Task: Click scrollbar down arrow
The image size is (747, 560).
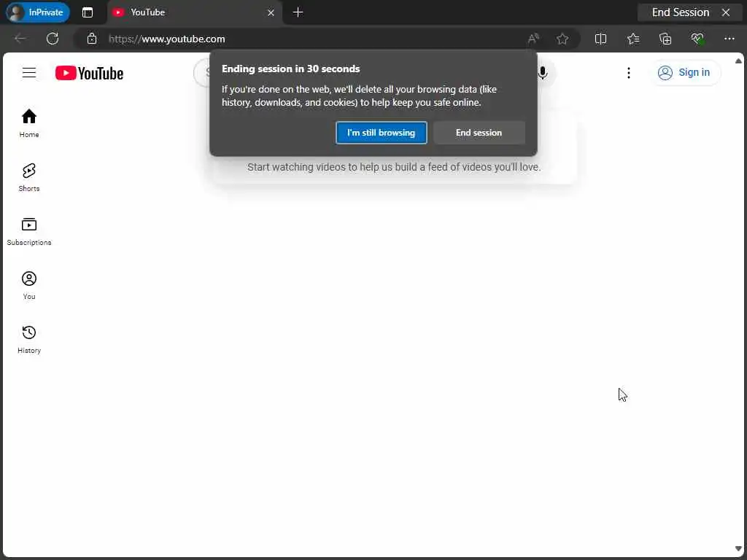Action: pos(738,548)
